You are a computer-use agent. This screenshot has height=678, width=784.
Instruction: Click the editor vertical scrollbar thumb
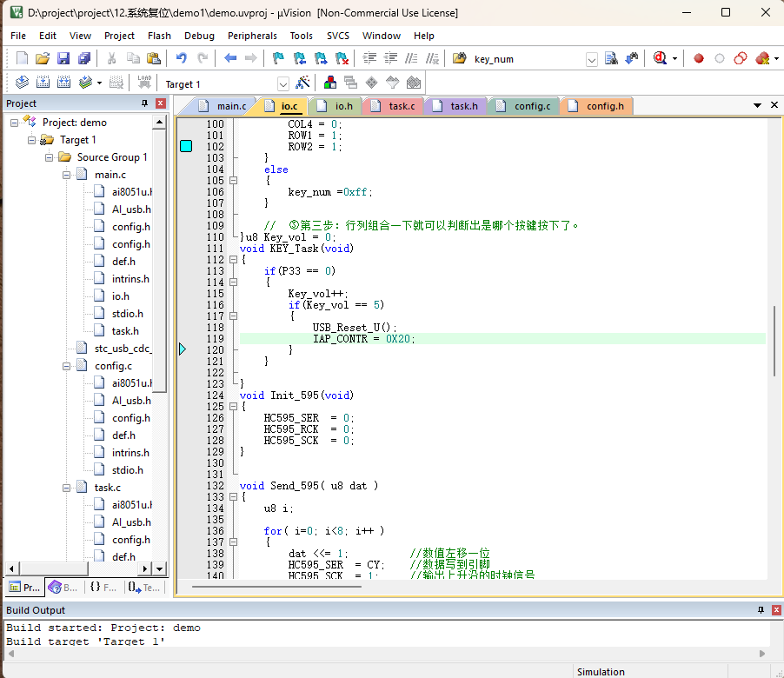(x=774, y=341)
